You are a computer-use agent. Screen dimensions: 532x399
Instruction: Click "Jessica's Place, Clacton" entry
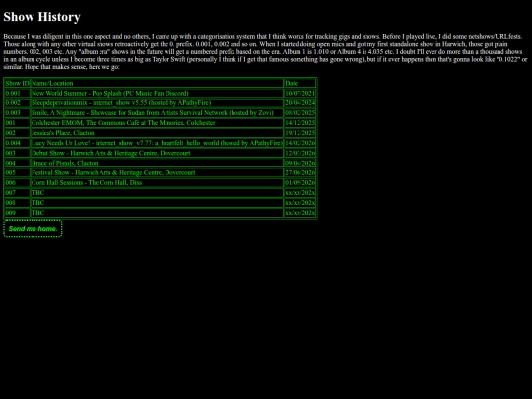pyautogui.click(x=157, y=133)
